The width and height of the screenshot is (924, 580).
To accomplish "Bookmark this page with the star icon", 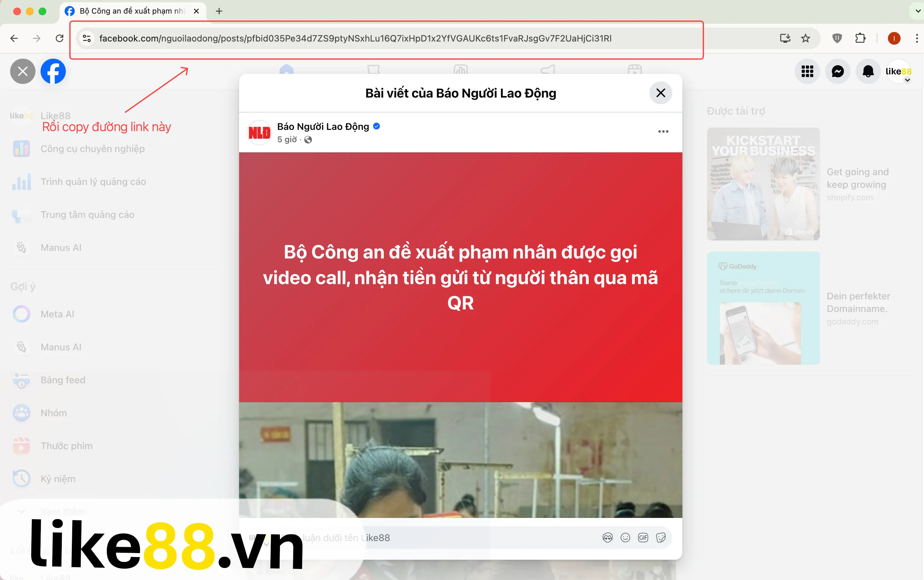I will pyautogui.click(x=806, y=38).
